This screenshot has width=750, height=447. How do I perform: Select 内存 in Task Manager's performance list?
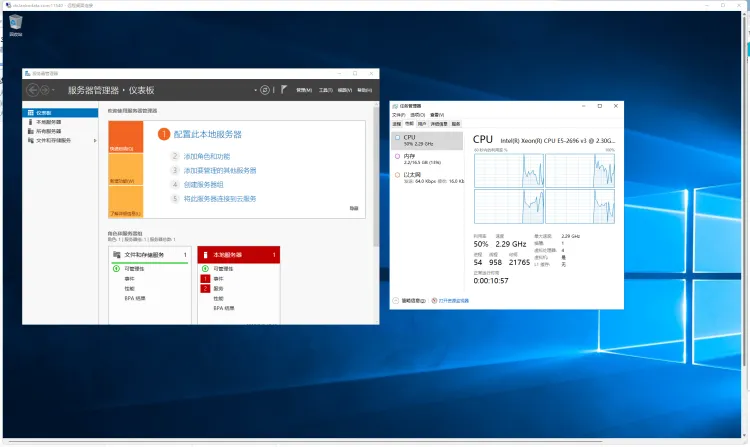click(x=410, y=157)
